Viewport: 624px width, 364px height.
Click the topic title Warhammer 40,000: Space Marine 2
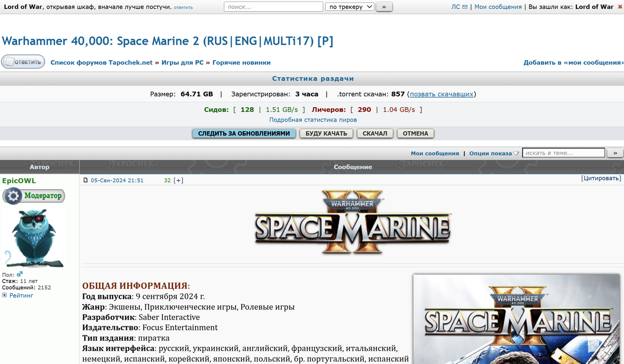(168, 41)
